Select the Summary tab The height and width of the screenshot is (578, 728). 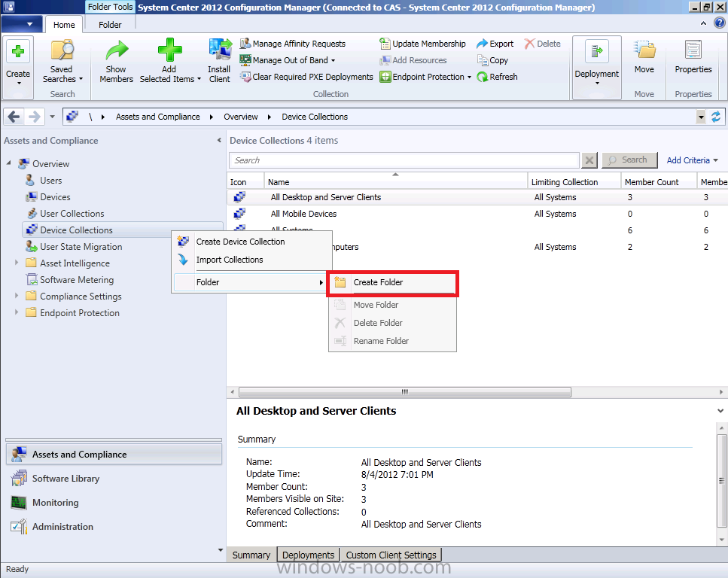pos(251,555)
